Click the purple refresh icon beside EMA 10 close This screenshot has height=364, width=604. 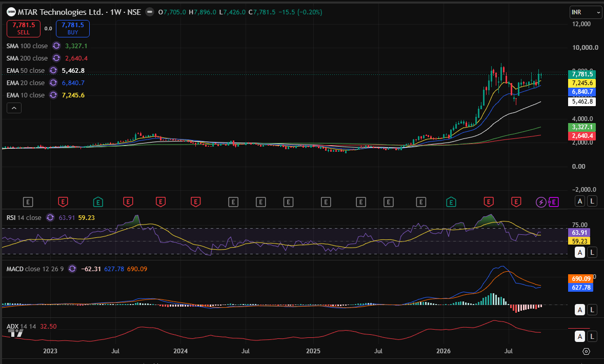click(x=53, y=95)
